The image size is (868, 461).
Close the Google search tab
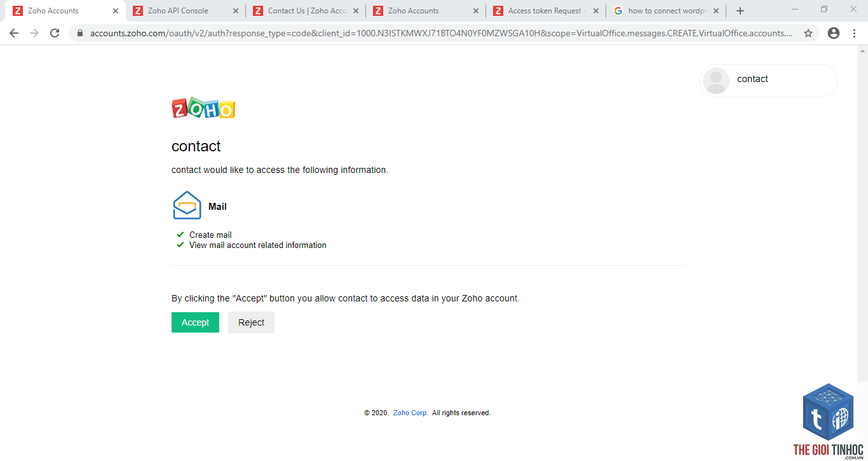pyautogui.click(x=716, y=11)
